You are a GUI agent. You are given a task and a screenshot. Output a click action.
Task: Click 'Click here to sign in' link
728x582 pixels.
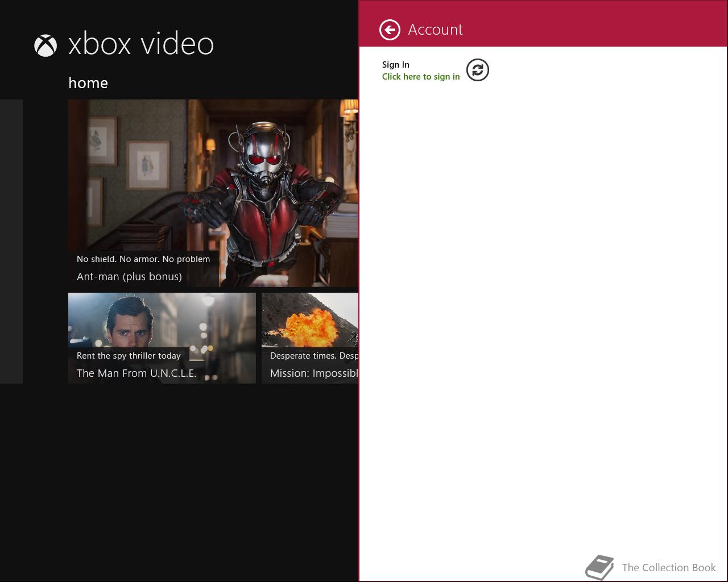click(421, 77)
